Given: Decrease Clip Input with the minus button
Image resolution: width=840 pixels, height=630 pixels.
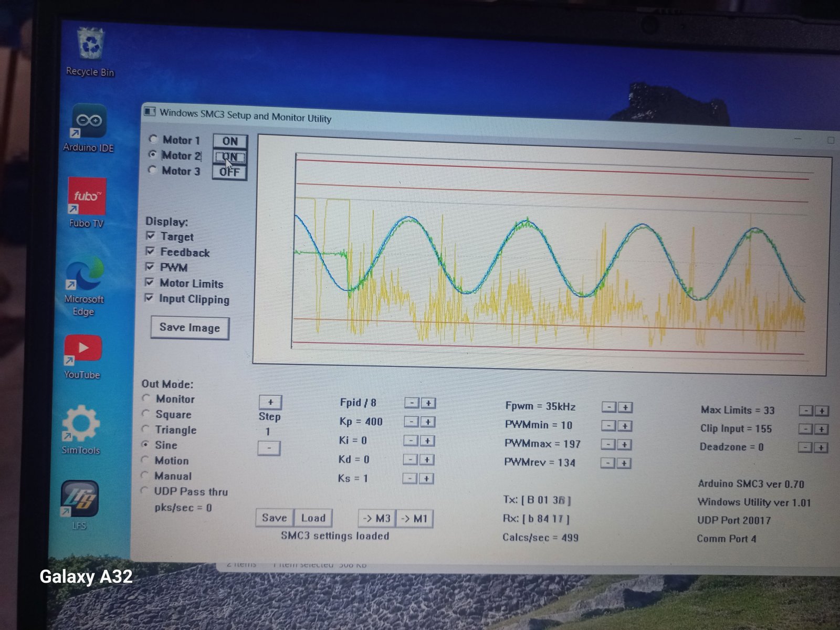Looking at the screenshot, I should pyautogui.click(x=805, y=429).
